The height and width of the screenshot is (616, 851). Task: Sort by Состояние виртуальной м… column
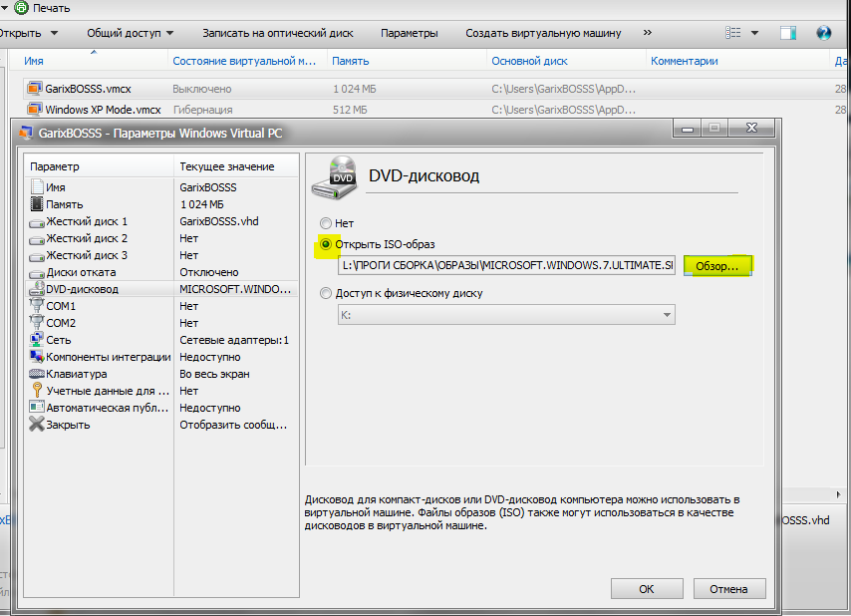[244, 61]
